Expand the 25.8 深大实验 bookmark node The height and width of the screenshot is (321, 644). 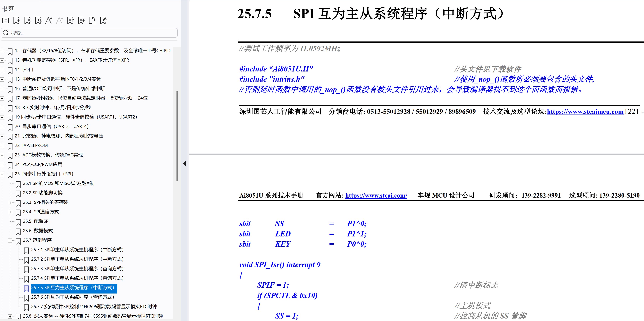click(x=10, y=316)
